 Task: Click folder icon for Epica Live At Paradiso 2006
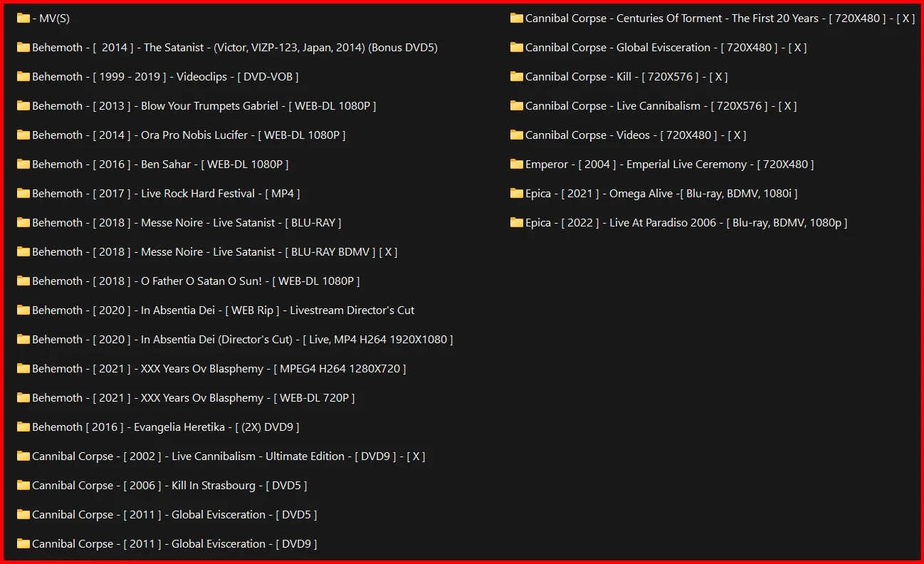(x=517, y=223)
